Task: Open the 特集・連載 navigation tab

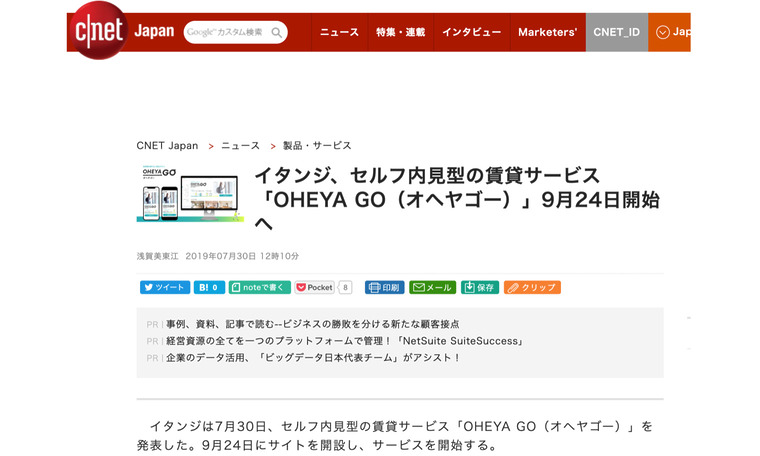Action: point(400,32)
